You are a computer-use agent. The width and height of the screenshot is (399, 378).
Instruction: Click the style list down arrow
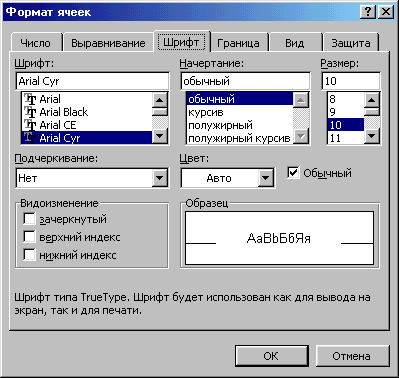(x=301, y=136)
